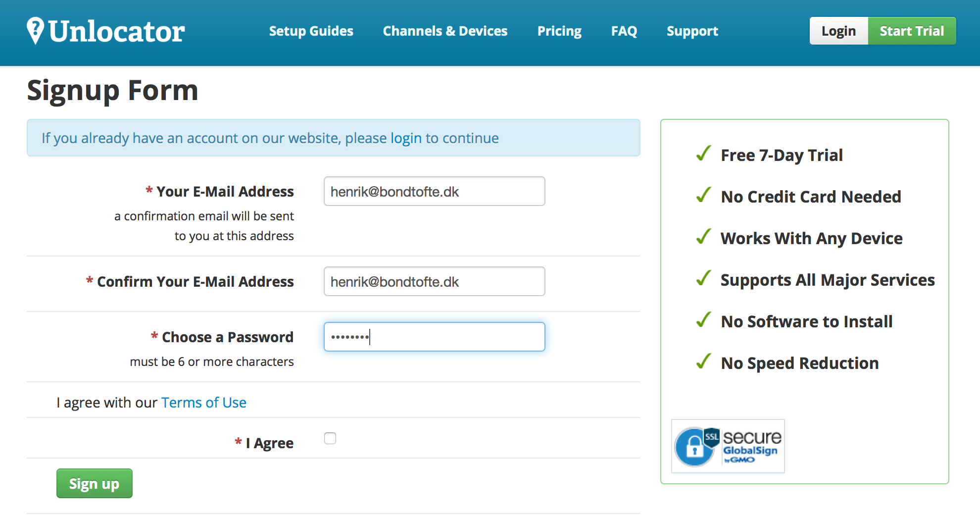The image size is (980, 515).
Task: Open the FAQ page
Action: coord(624,31)
